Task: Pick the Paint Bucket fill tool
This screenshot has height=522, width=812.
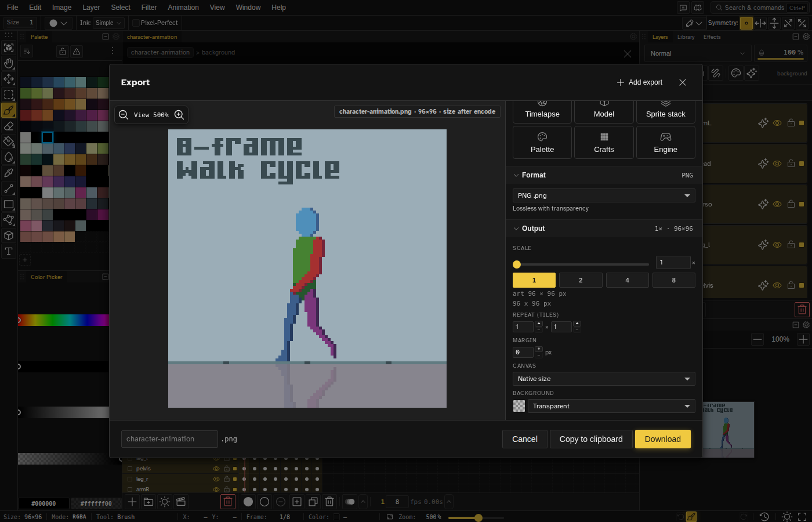Action: click(9, 142)
